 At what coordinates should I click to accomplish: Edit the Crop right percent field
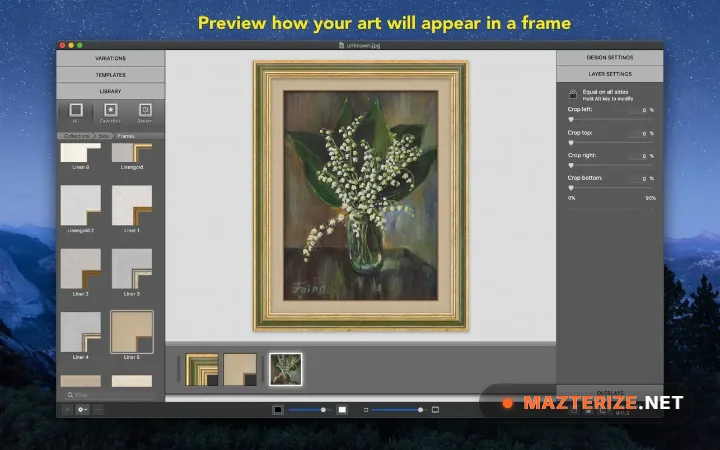(638, 156)
